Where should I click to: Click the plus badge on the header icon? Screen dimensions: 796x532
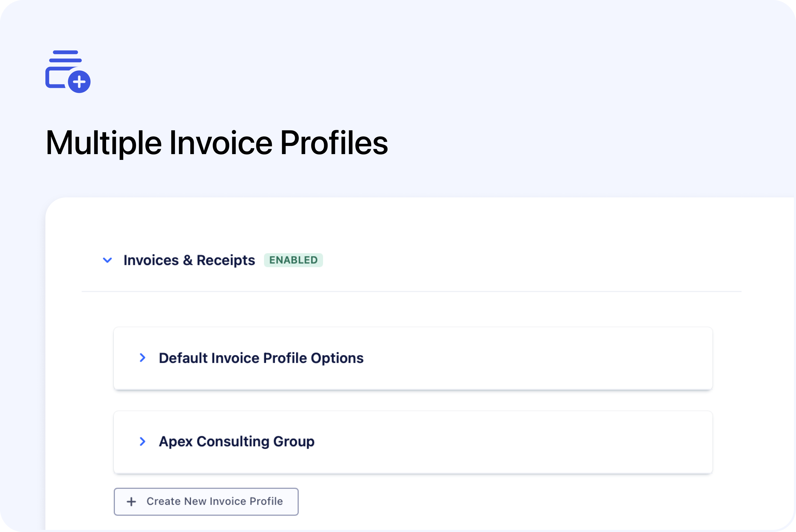79,82
